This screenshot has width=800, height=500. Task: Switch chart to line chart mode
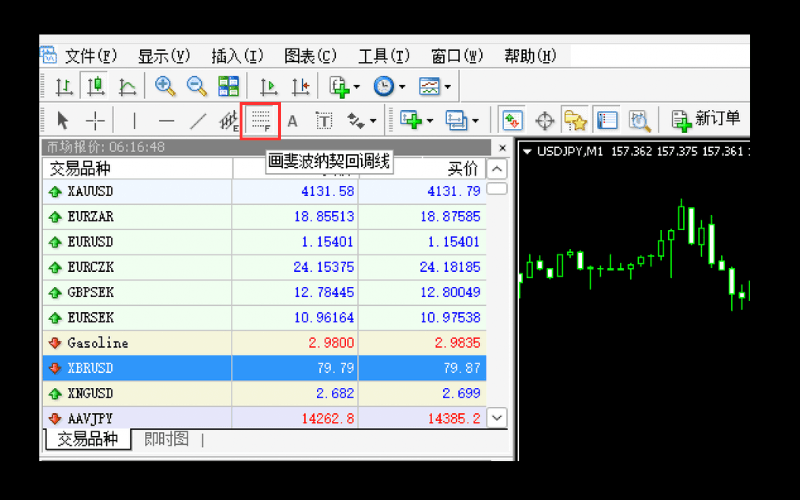[127, 86]
